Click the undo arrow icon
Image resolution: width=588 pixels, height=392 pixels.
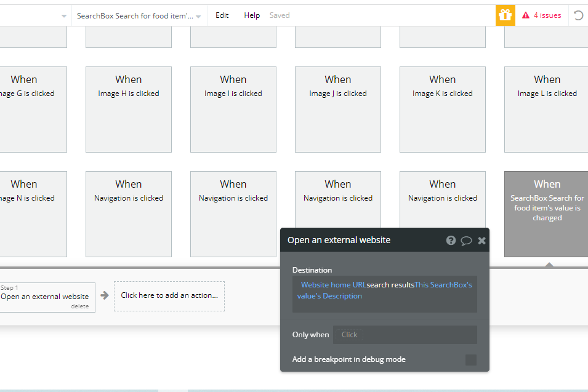click(578, 15)
